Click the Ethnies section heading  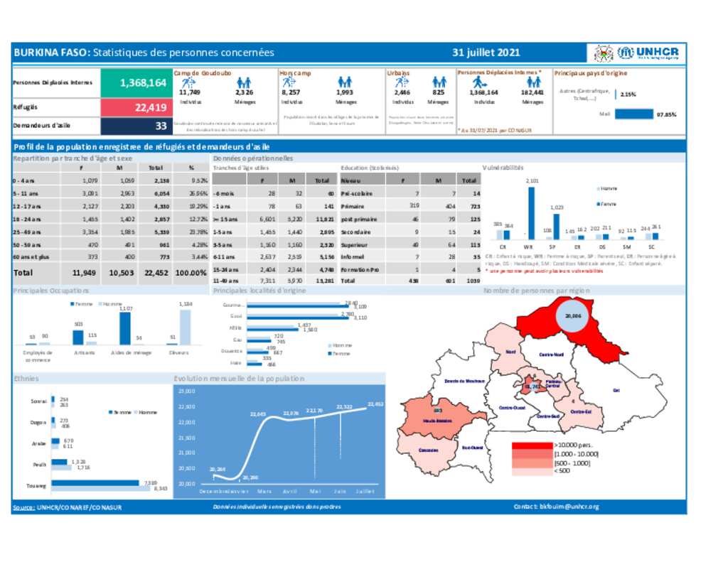[26, 379]
